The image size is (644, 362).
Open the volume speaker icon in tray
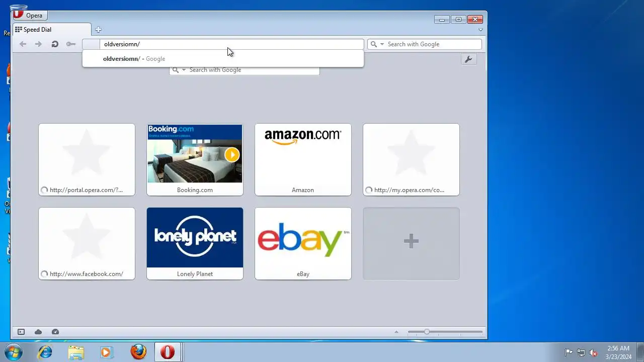(x=594, y=352)
